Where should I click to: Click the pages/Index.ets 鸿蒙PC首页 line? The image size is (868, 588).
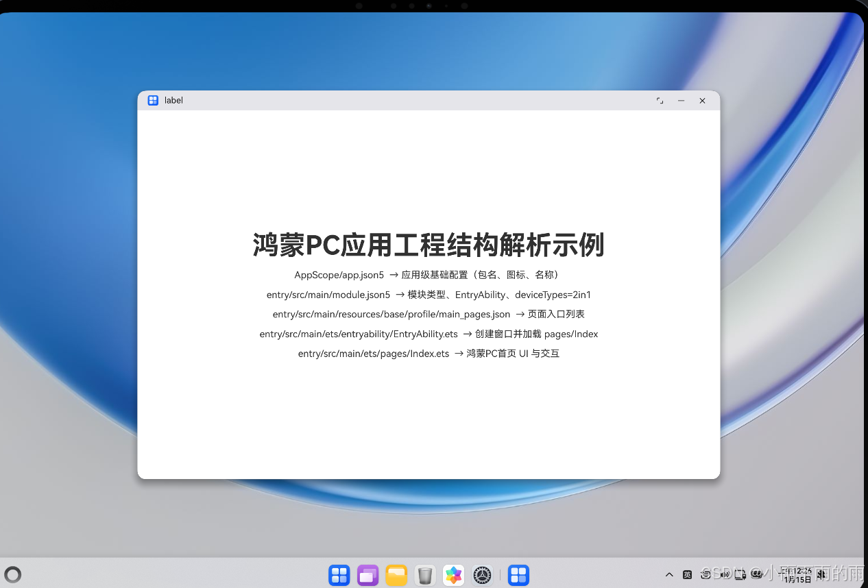point(429,354)
